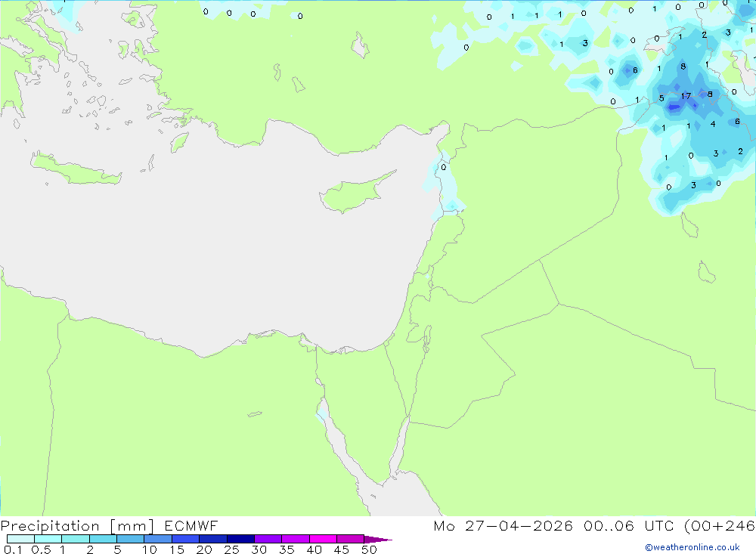The height and width of the screenshot is (554, 756).
Task: Select the "0.1" legend scale label
Action: (13, 549)
